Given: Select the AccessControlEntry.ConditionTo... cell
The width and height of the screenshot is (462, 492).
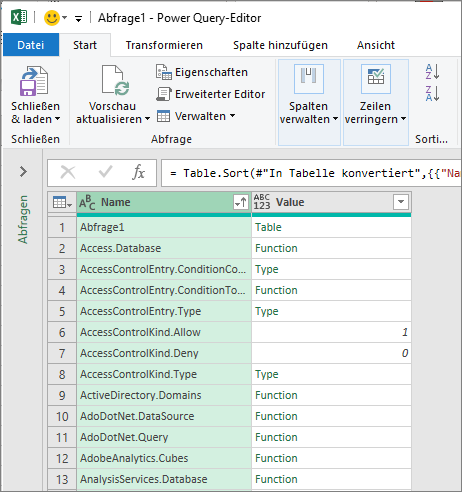Looking at the screenshot, I should [x=164, y=290].
